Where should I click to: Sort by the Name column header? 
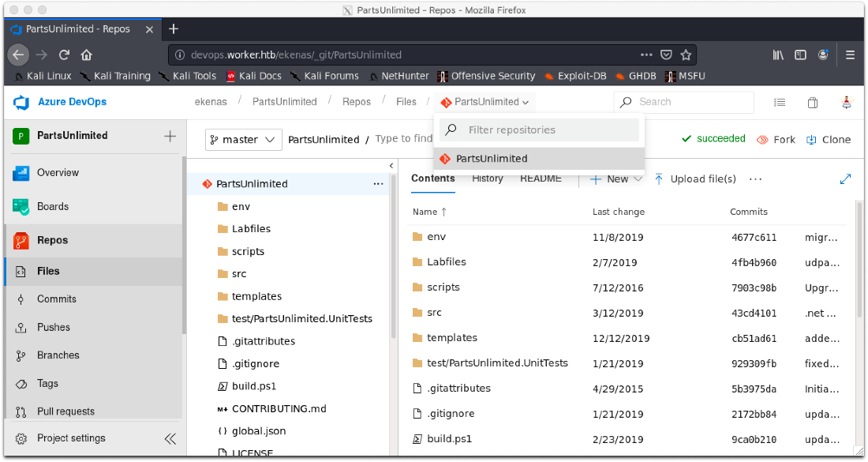pos(429,212)
